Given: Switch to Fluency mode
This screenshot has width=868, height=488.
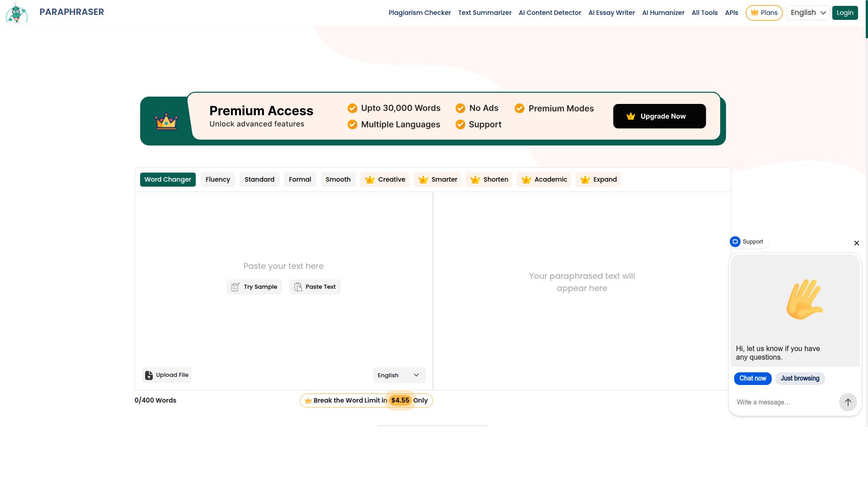Looking at the screenshot, I should click(218, 179).
